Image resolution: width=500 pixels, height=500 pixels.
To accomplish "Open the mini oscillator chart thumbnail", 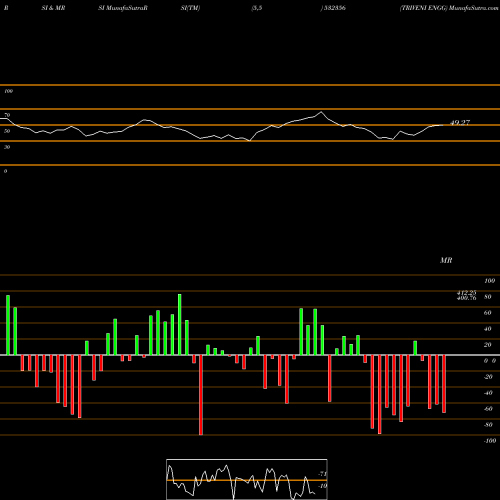I will (247, 479).
